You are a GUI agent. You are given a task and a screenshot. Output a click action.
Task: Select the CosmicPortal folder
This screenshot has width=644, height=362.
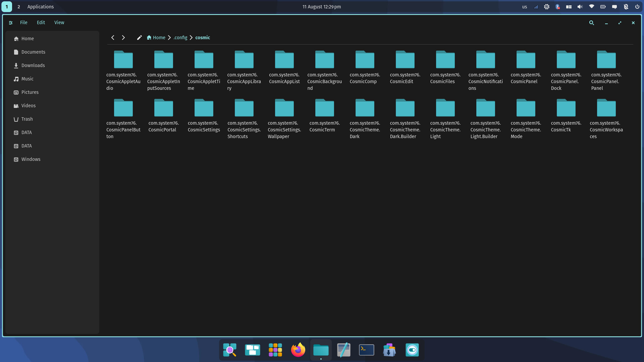click(164, 115)
